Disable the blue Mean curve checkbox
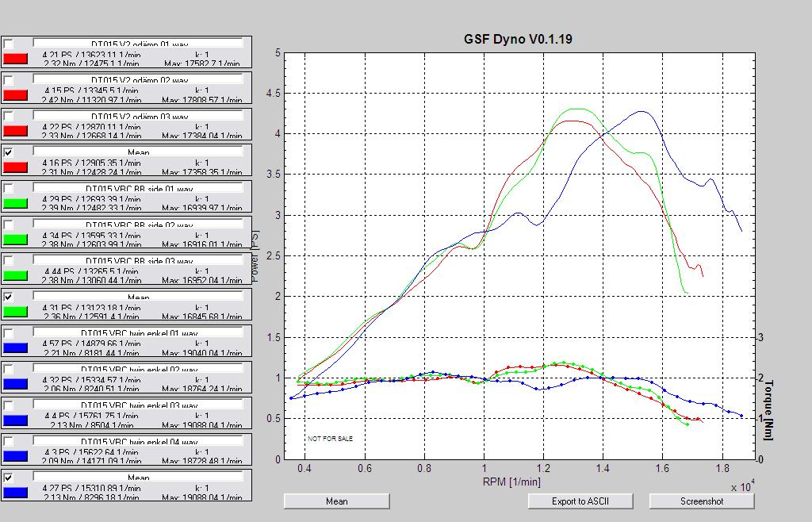Image resolution: width=812 pixels, height=522 pixels. pos(8,478)
